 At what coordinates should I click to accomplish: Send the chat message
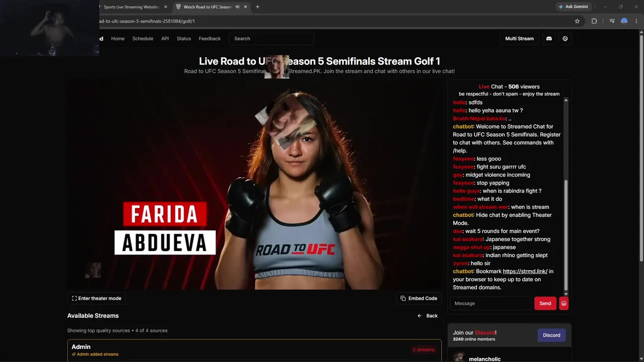(x=545, y=303)
